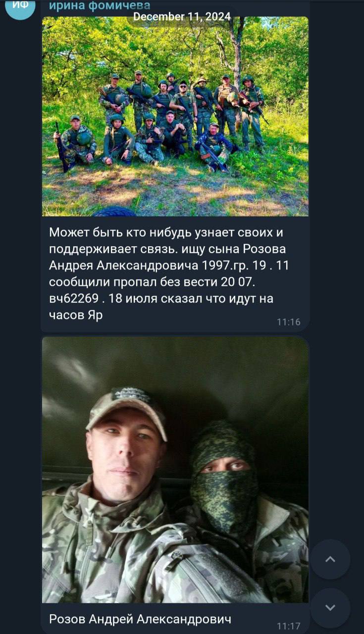Click the caption "Розов Андрей Александрович"
364x634 pixels.
click(140, 619)
